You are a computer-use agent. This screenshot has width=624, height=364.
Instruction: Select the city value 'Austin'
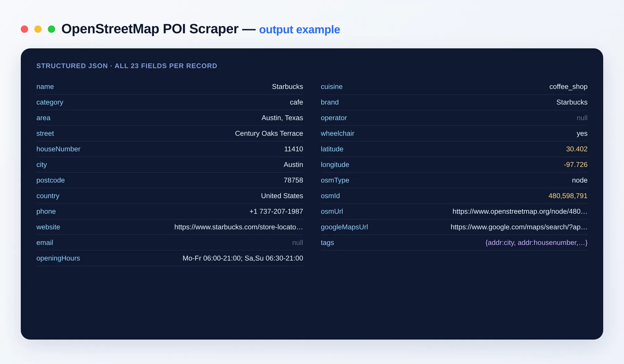click(293, 165)
